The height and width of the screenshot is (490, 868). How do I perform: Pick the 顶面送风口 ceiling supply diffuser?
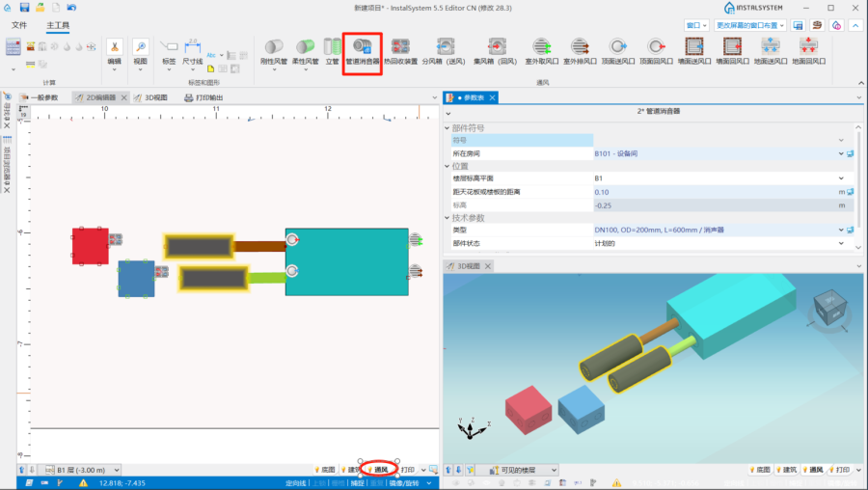(618, 49)
